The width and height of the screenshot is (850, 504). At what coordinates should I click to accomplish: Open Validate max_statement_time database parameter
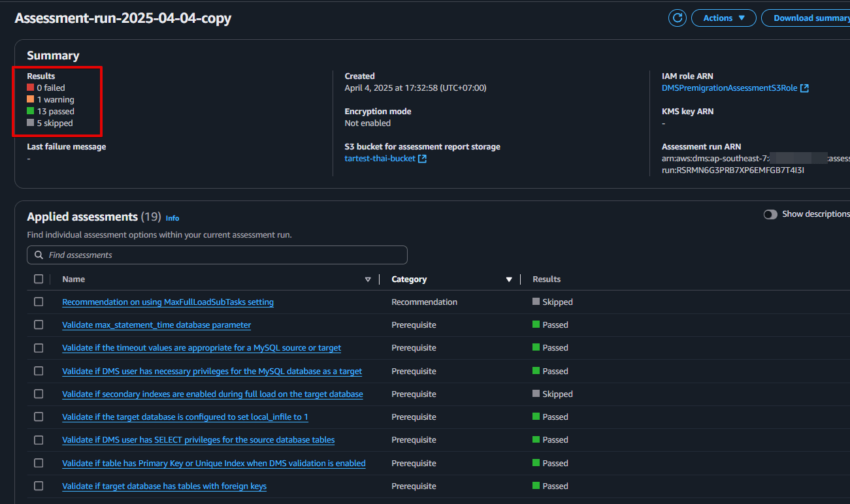(156, 325)
